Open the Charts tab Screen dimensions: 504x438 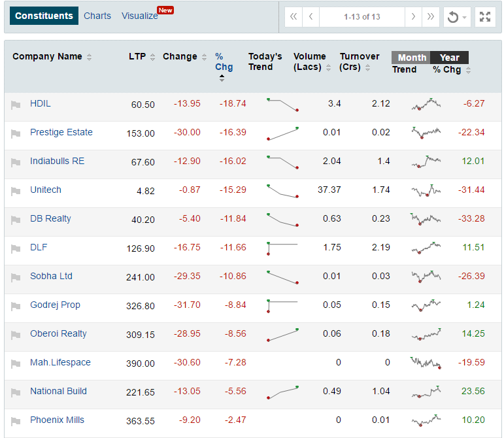pyautogui.click(x=97, y=16)
